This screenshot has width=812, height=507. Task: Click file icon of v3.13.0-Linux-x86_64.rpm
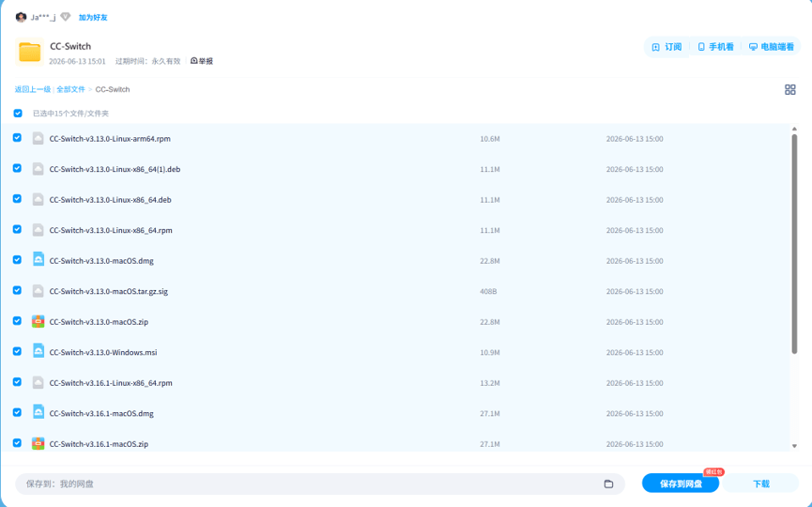(x=38, y=230)
